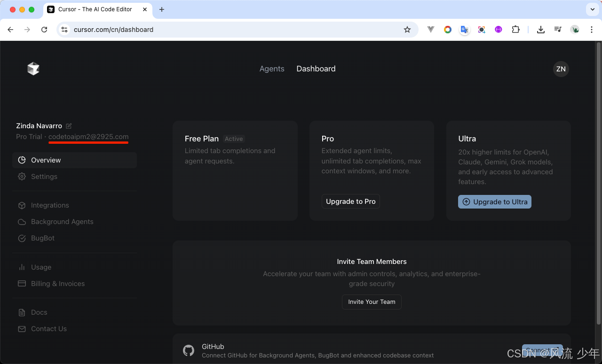
Task: Select the Cursor - The AI Code Editor tab
Action: click(x=98, y=9)
